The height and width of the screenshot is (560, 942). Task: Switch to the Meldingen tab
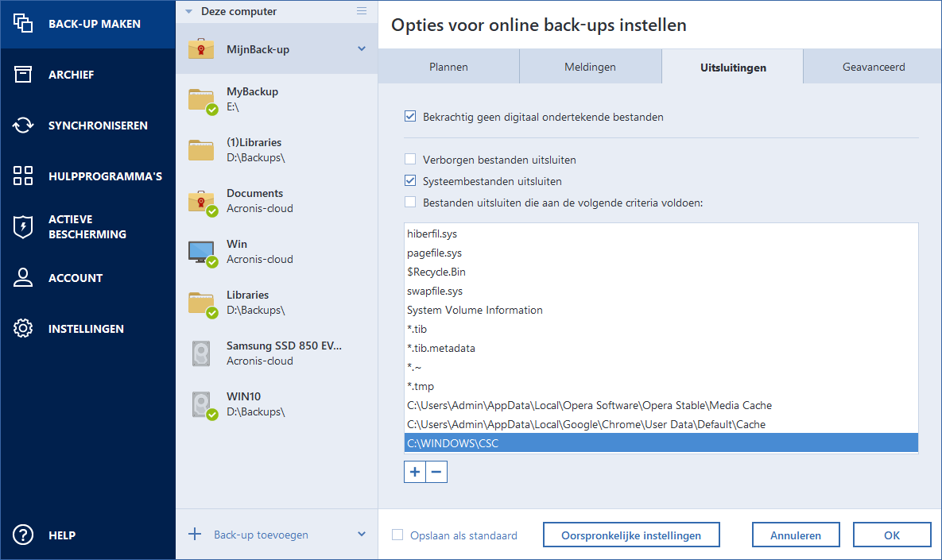click(x=590, y=67)
